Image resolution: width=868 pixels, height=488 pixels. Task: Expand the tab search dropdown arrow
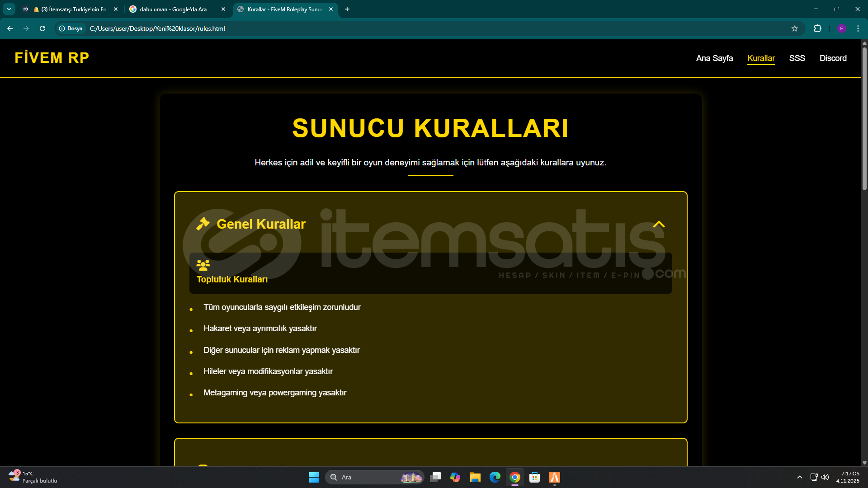(9, 9)
